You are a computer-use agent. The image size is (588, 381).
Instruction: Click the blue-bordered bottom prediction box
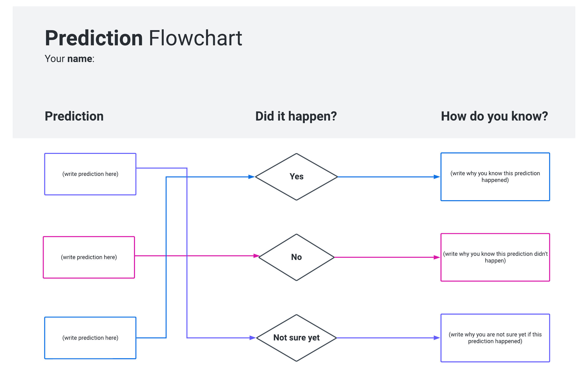90,338
